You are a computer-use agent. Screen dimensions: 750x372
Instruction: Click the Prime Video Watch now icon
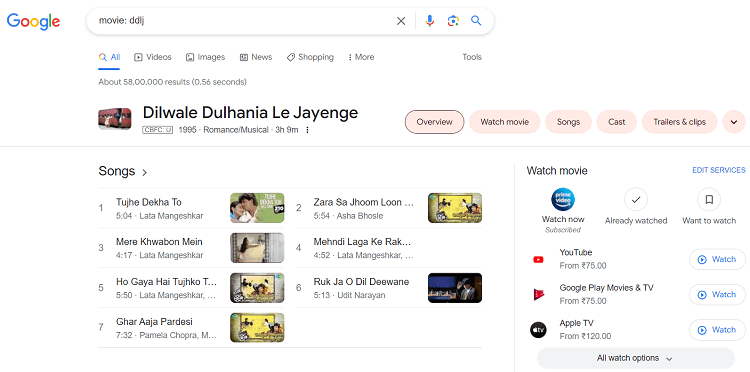click(x=563, y=200)
